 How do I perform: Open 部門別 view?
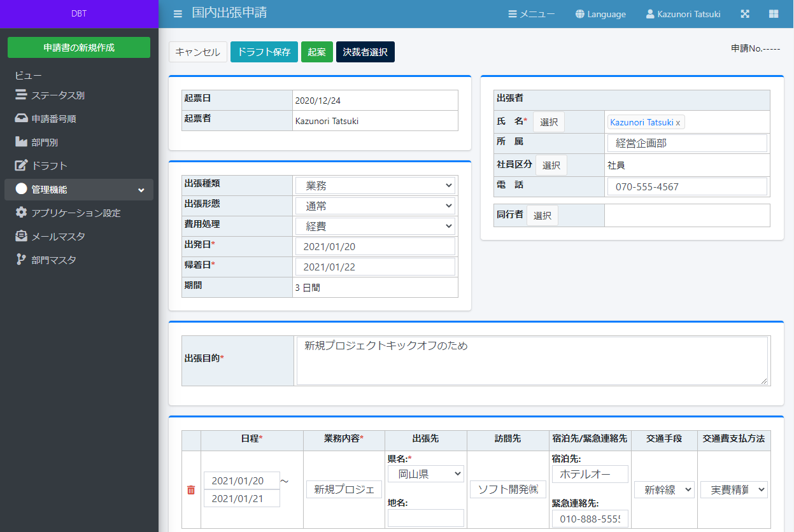79,143
